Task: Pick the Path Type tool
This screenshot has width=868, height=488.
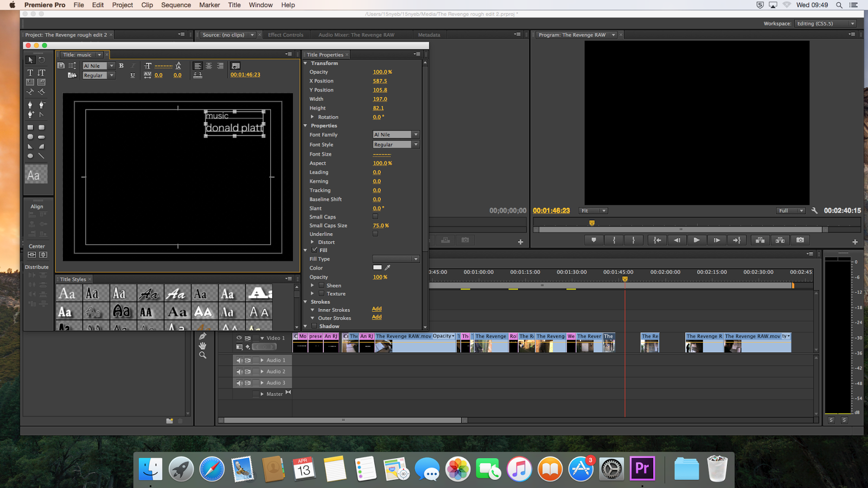Action: (30, 92)
